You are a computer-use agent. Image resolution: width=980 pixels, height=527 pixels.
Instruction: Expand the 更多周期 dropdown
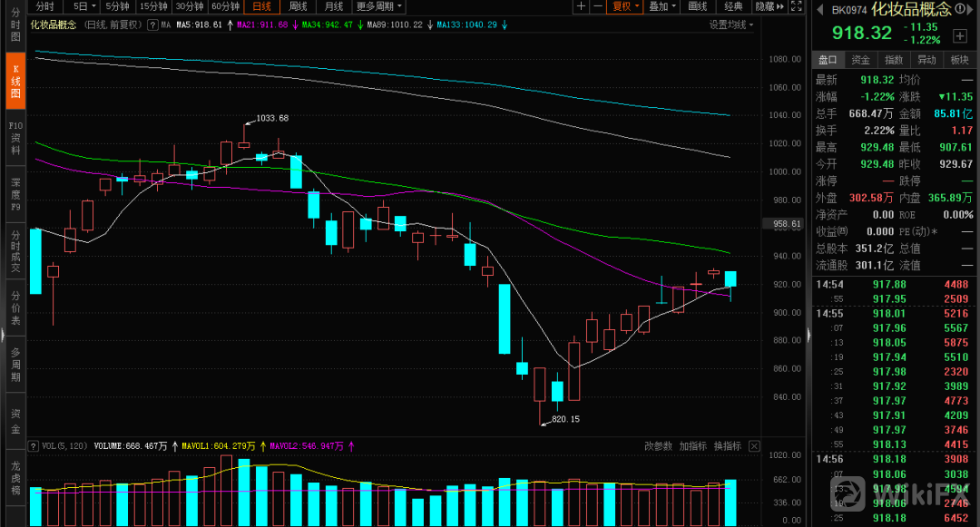click(377, 6)
